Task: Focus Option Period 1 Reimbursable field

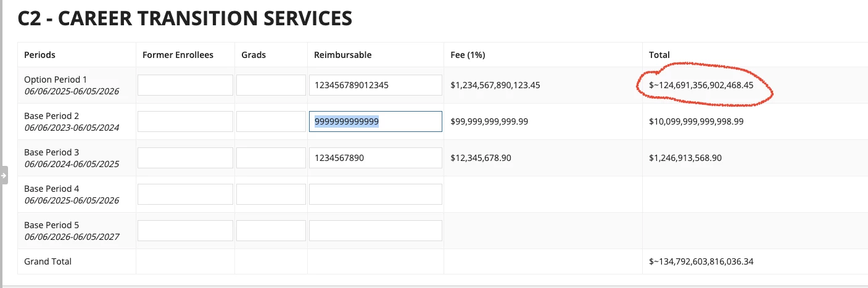Action: coord(376,85)
